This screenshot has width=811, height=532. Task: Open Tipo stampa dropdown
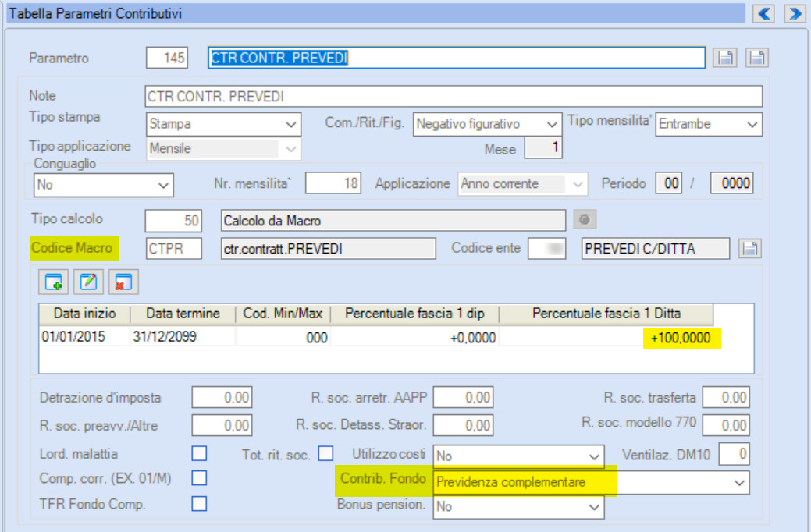point(223,124)
